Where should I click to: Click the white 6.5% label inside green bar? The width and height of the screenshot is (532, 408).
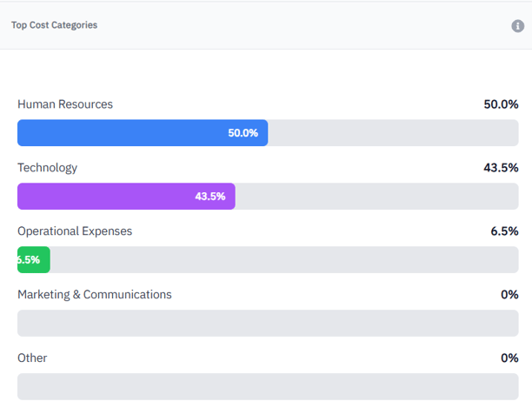click(28, 260)
